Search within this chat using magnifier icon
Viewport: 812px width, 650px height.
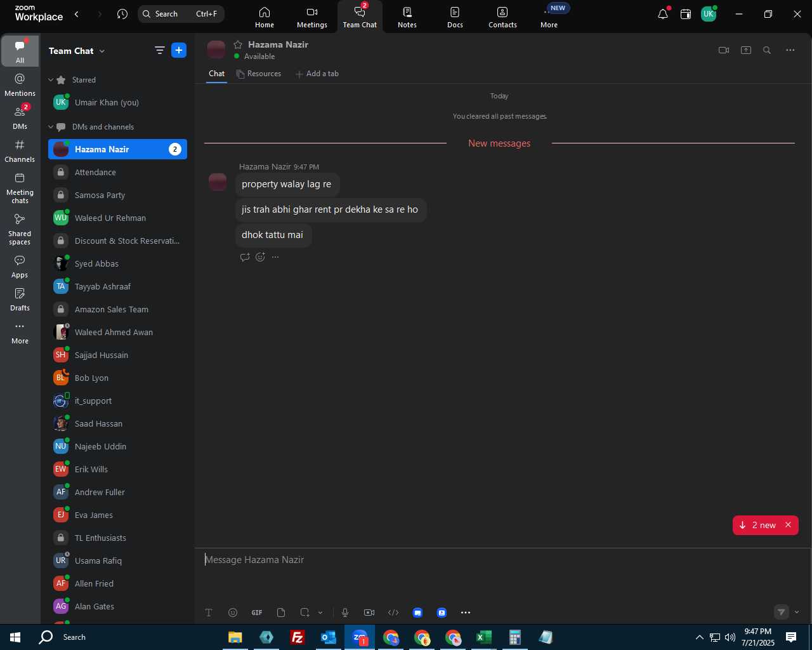767,50
